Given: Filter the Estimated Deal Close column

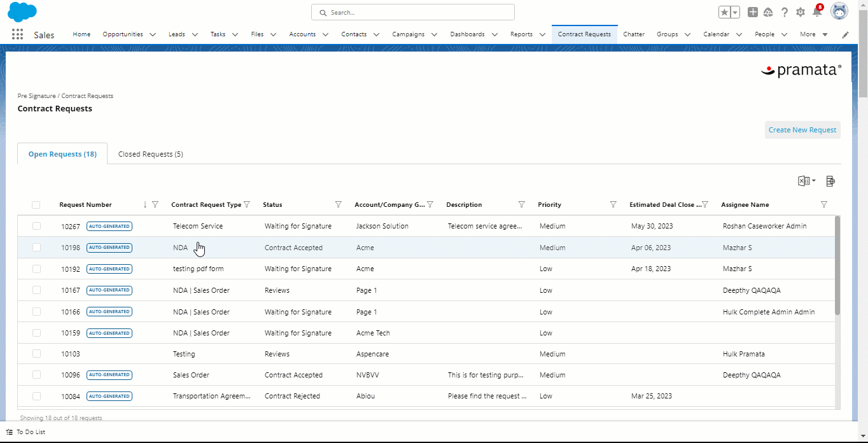Looking at the screenshot, I should (705, 204).
